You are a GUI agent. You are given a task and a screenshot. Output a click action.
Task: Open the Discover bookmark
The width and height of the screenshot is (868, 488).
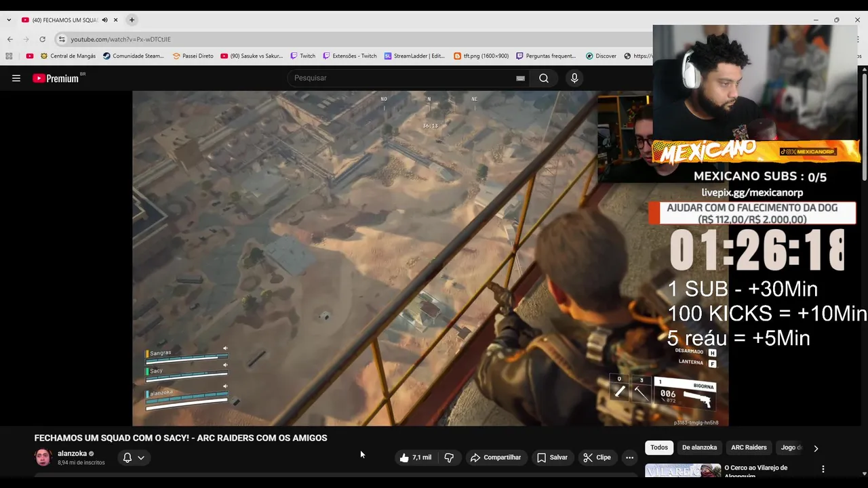click(x=601, y=56)
